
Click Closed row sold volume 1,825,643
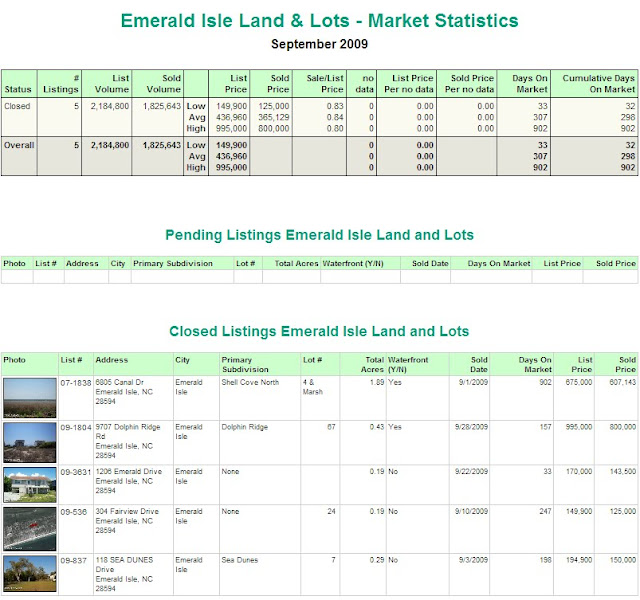(x=162, y=106)
